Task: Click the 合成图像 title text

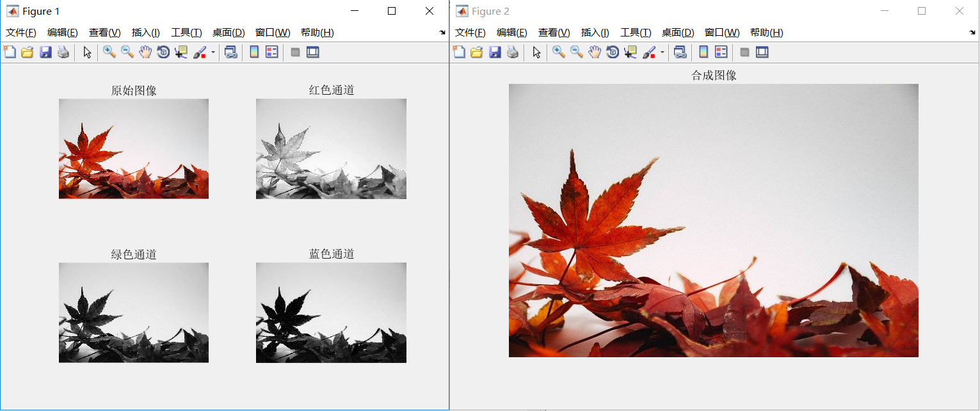Action: point(714,76)
